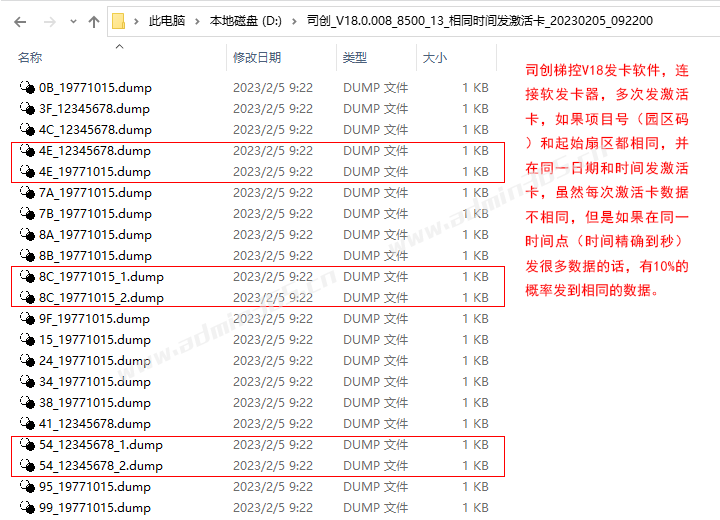Select the 15_19771015.dump file icon
This screenshot has height=520, width=720.
(x=28, y=339)
